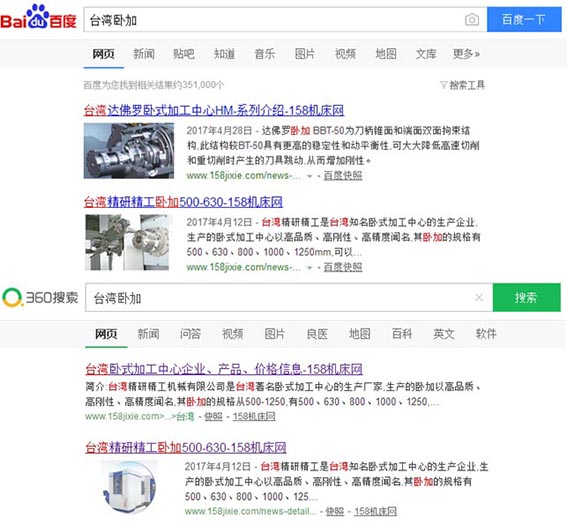This screenshot has height=525, width=567.
Task: Click www.158jixie.com/news-detail URL in 360 result
Action: [x=250, y=511]
